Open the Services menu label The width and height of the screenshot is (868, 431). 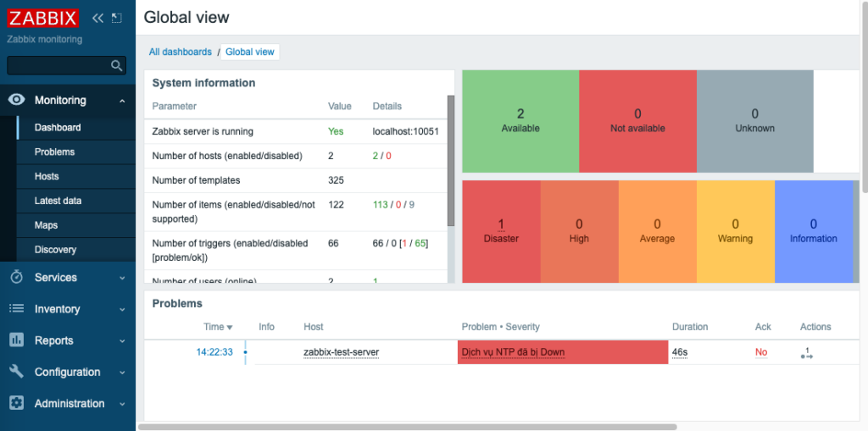56,277
